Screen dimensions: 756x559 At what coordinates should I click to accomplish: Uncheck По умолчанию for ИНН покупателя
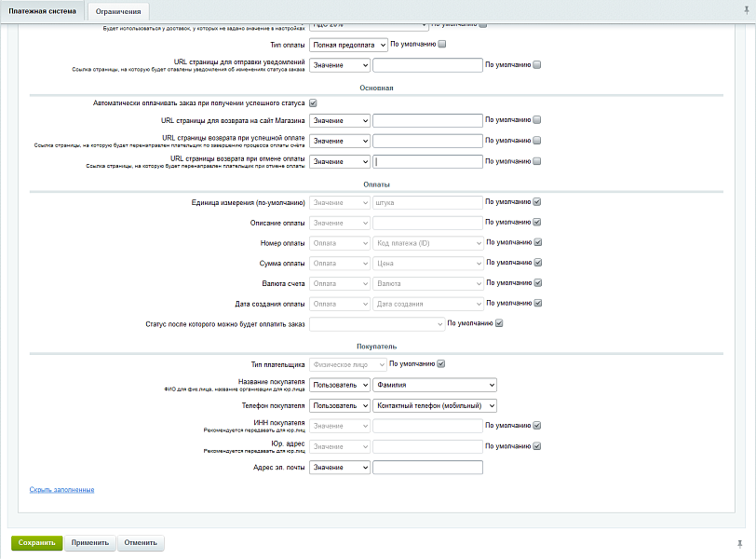(x=537, y=426)
